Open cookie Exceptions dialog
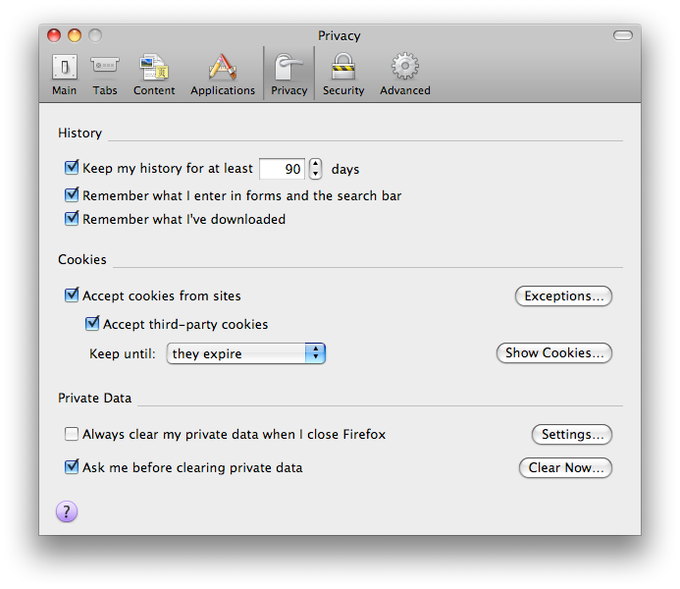This screenshot has width=680, height=589. (563, 296)
